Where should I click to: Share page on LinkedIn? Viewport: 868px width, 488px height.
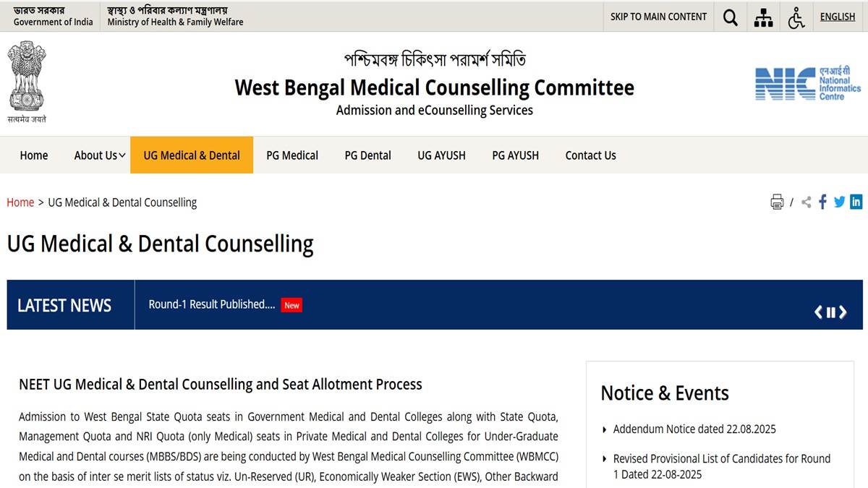point(856,202)
